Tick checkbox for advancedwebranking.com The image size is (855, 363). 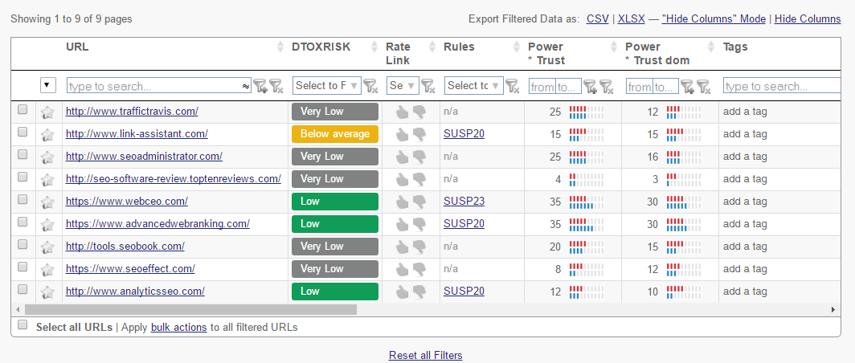tap(22, 222)
